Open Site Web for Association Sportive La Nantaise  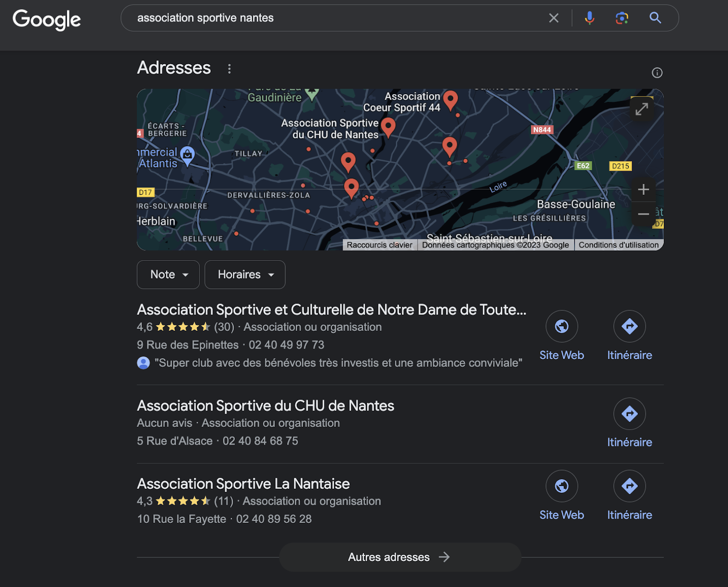pyautogui.click(x=562, y=496)
